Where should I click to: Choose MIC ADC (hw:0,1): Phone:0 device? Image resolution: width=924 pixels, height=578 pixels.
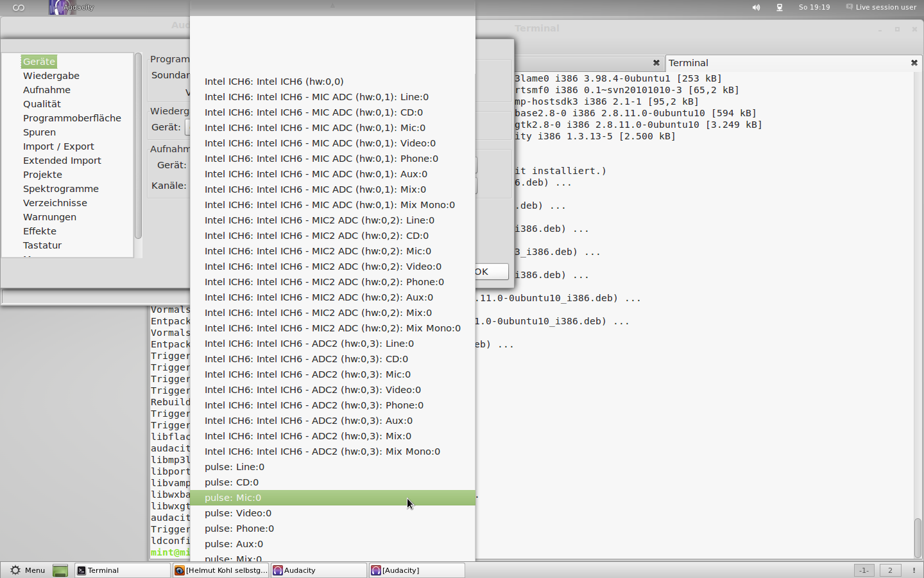(332, 159)
